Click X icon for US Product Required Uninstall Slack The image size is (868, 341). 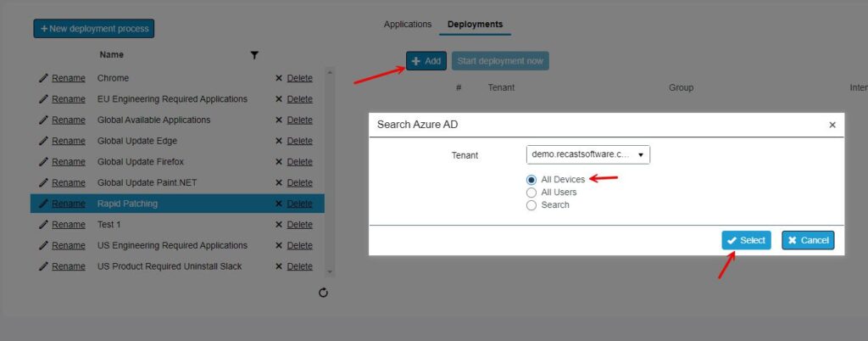279,266
